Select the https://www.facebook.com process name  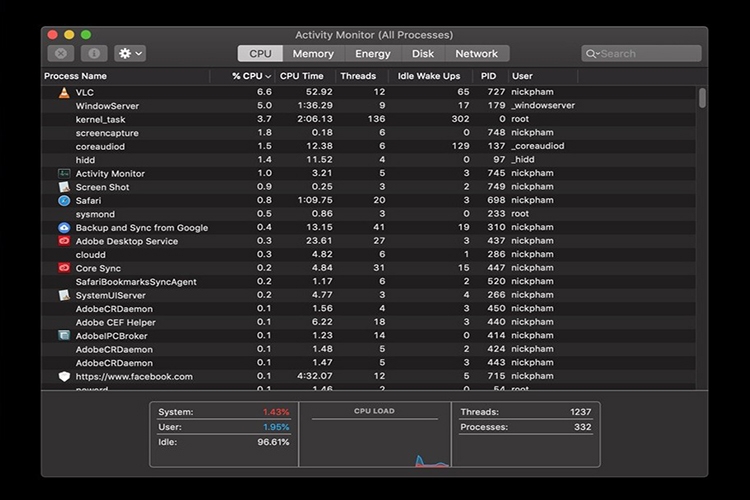(134, 377)
